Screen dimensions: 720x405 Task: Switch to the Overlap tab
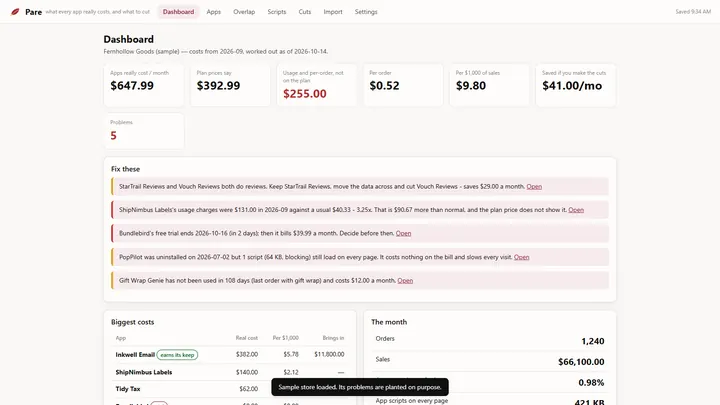[x=244, y=12]
